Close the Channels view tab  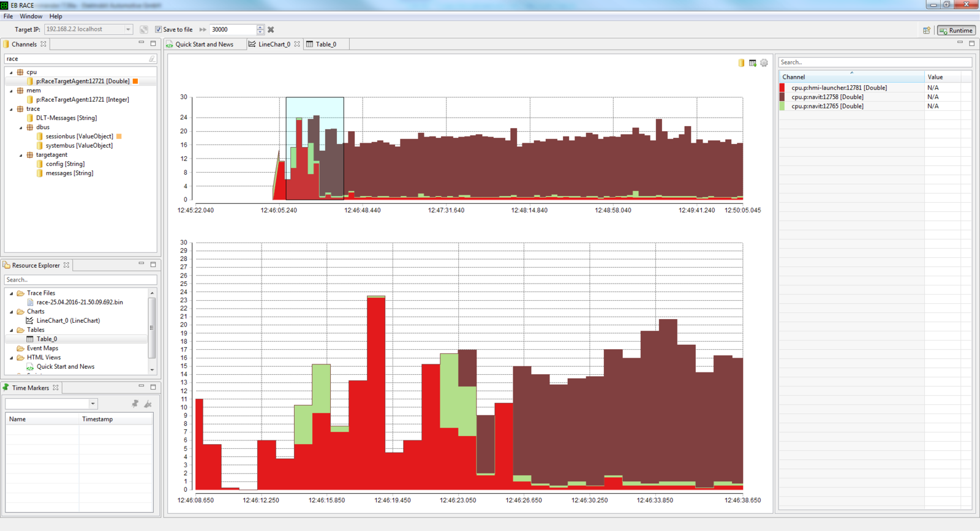43,44
